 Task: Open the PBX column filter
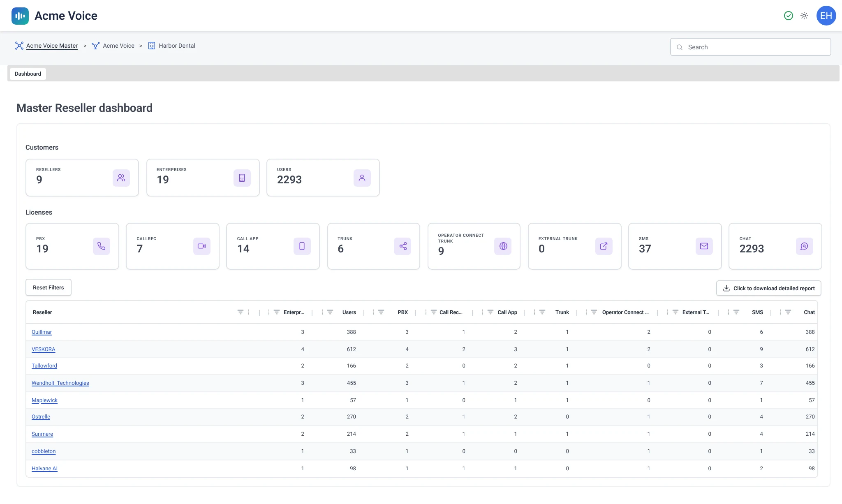381,312
